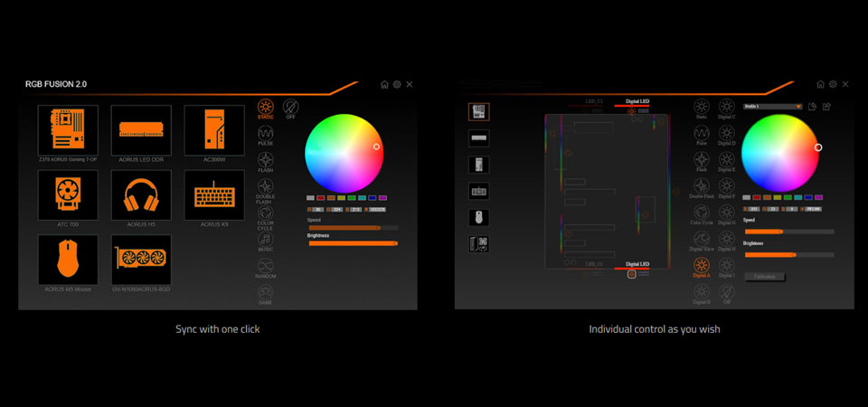Viewport: 868px width, 407px height.
Task: Select keyboard thumbnail in individual control sidebar
Action: (x=479, y=191)
